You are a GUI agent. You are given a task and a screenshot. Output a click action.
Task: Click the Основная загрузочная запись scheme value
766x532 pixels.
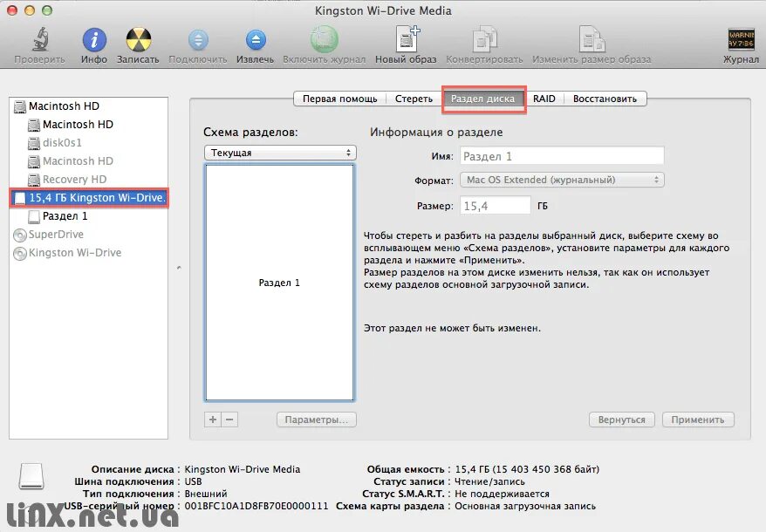click(525, 506)
